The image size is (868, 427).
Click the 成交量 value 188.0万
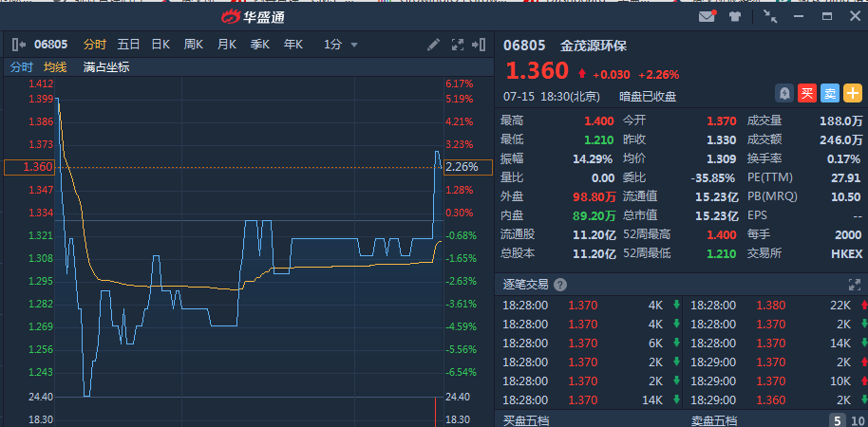tap(840, 121)
